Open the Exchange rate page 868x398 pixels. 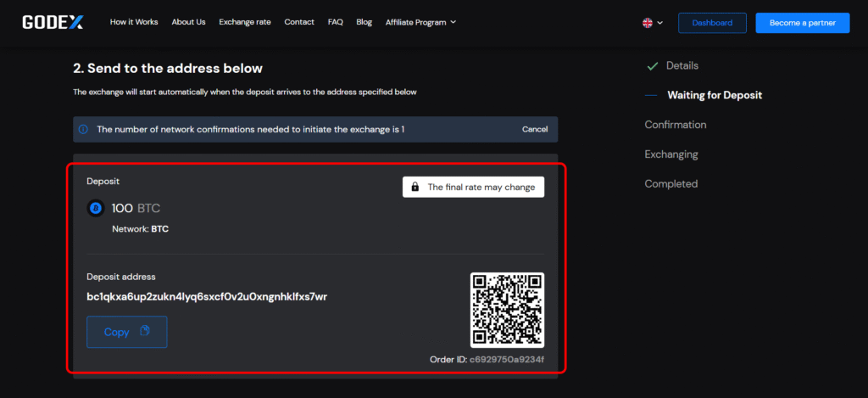click(x=245, y=22)
